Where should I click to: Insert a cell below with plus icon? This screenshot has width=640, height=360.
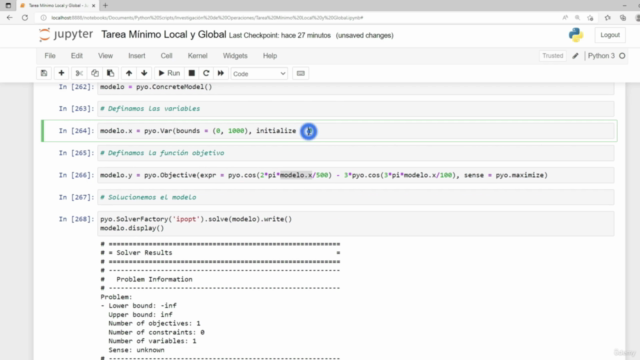tap(61, 73)
